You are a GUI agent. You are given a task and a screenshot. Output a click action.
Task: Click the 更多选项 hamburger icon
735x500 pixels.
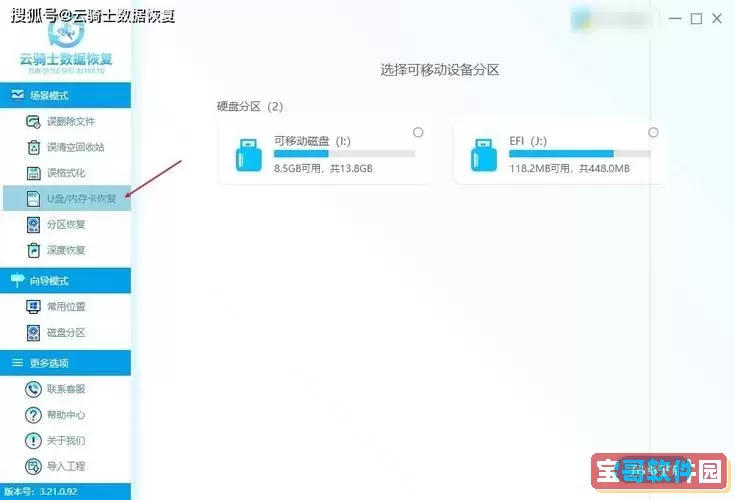(x=17, y=363)
